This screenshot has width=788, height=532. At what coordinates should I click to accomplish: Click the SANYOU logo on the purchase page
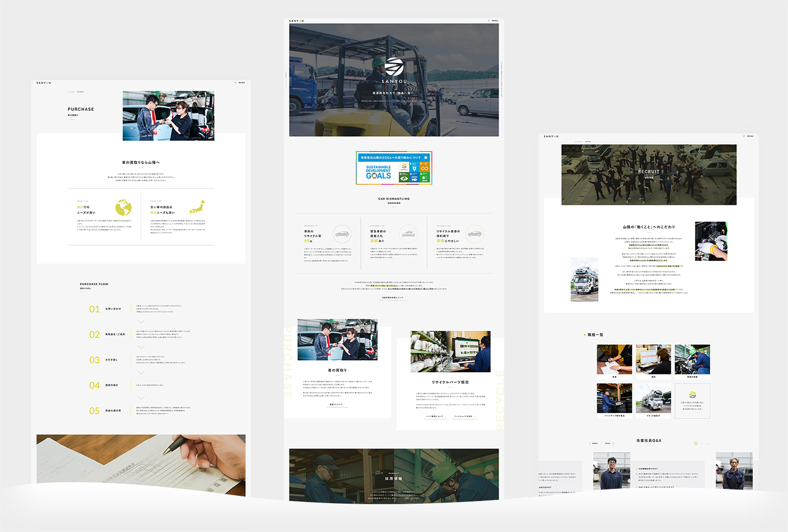click(x=44, y=82)
